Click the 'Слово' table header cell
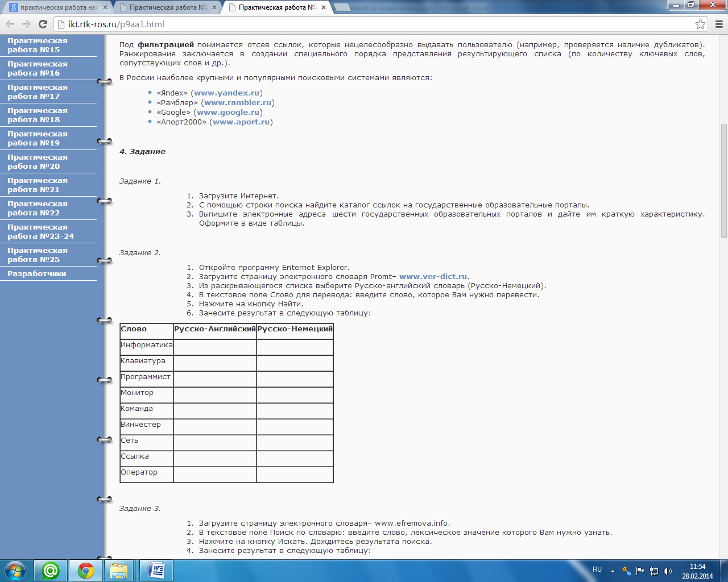The height and width of the screenshot is (582, 728). (147, 331)
